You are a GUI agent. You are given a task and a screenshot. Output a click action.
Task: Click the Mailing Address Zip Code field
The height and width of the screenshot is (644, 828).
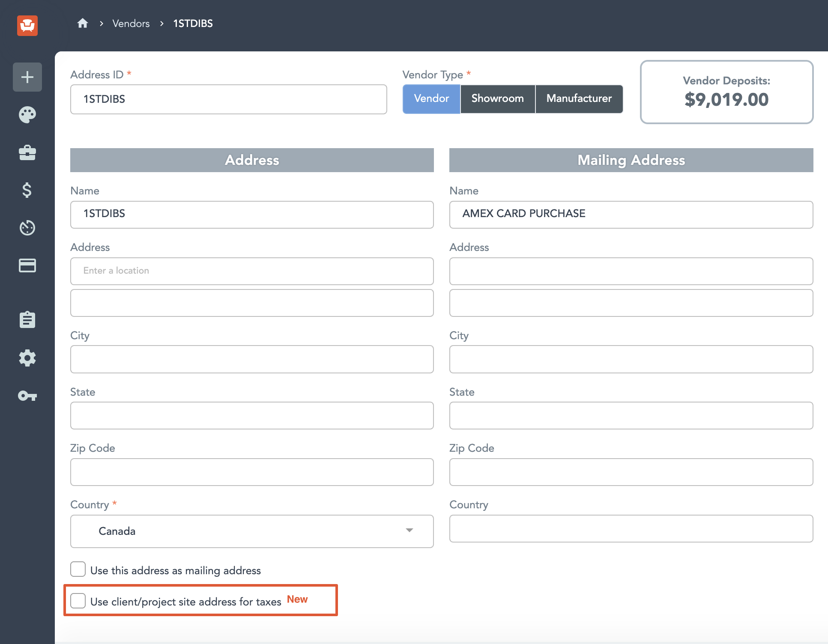tap(631, 472)
